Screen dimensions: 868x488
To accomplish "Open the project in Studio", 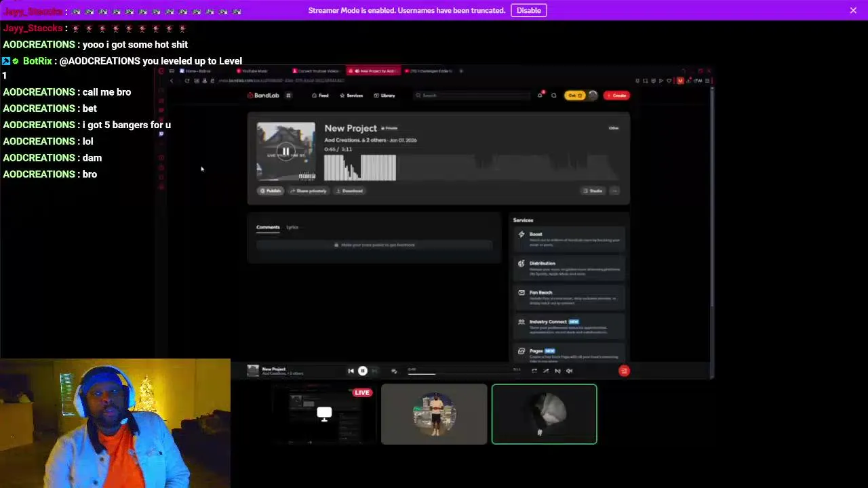I will [593, 191].
